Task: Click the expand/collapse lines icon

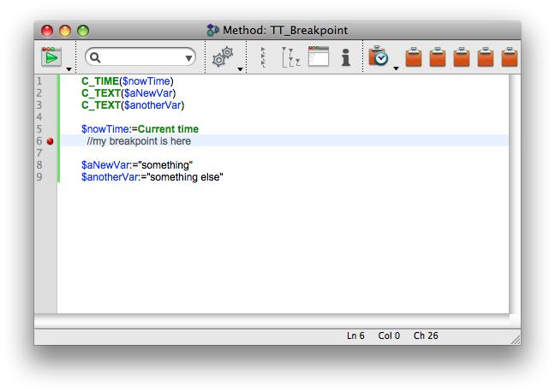Action: (x=264, y=57)
